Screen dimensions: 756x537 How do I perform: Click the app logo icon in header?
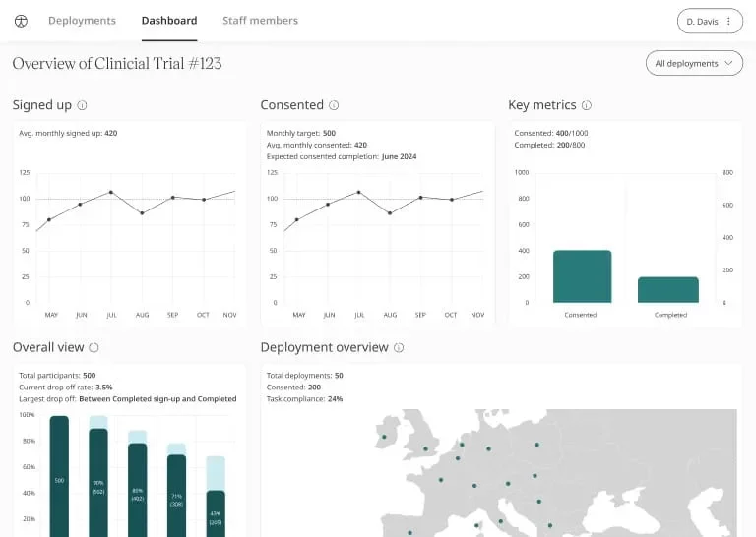click(22, 21)
